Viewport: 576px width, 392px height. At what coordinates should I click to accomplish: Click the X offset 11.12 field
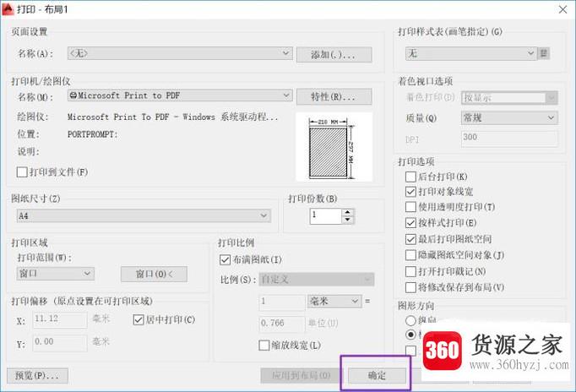coord(60,319)
